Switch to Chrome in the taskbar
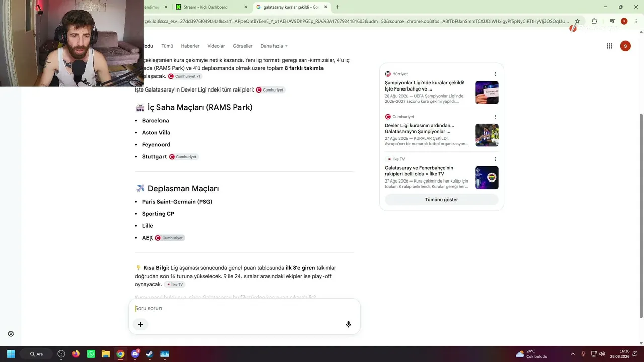 [120, 354]
